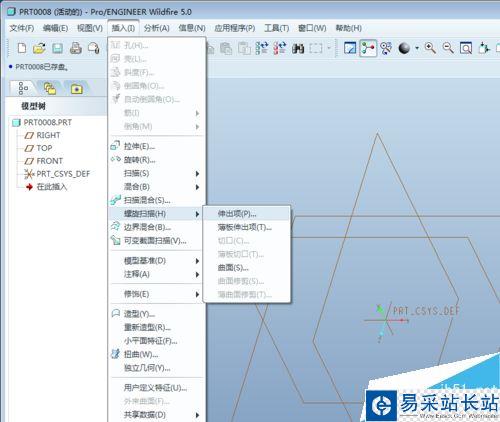Image resolution: width=500 pixels, height=422 pixels.
Task: Expand the 扫描(S) submenu
Action: coord(156,173)
